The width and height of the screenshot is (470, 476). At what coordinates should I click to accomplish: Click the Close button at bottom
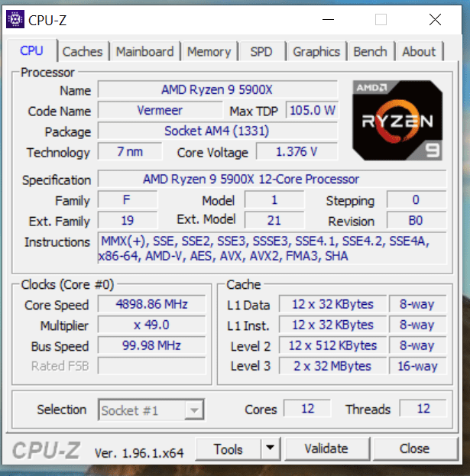pos(415,448)
